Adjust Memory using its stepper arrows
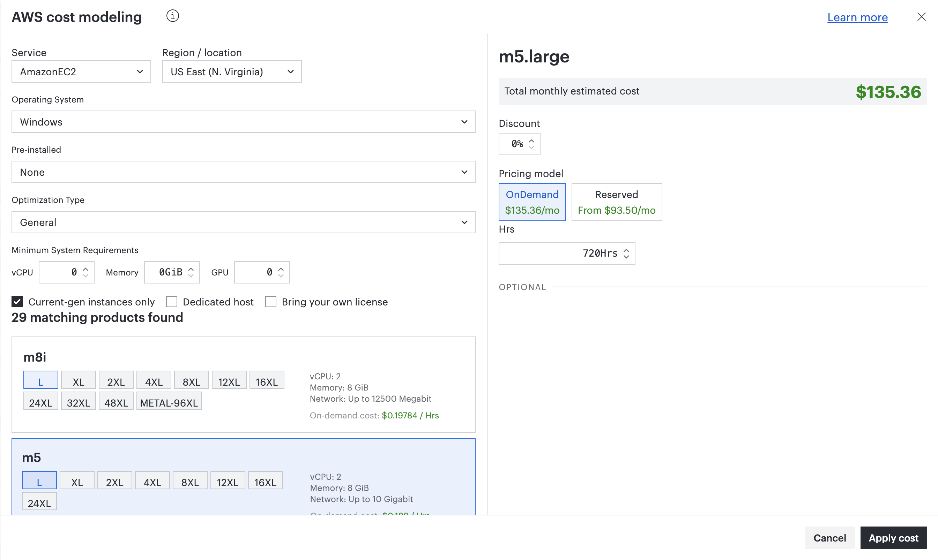 click(191, 272)
